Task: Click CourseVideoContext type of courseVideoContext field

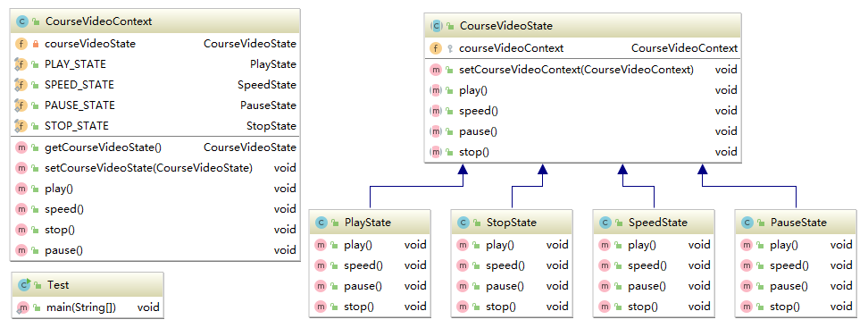Action: [x=684, y=48]
